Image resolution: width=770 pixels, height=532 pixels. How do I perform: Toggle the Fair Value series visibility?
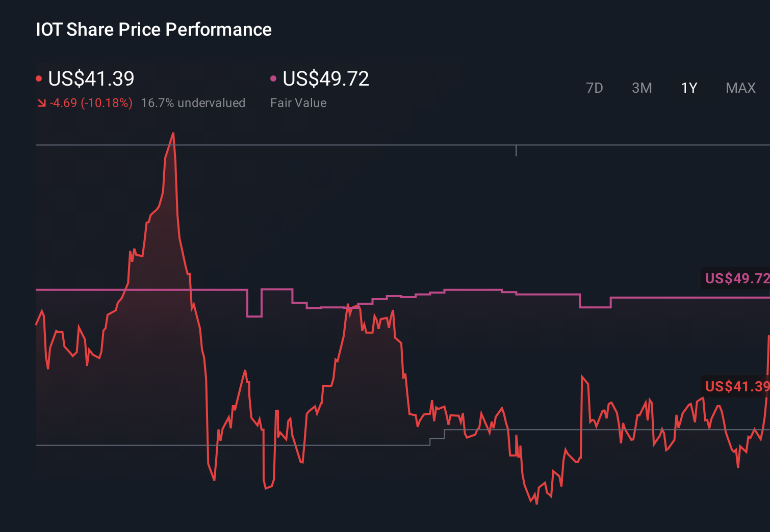click(274, 77)
